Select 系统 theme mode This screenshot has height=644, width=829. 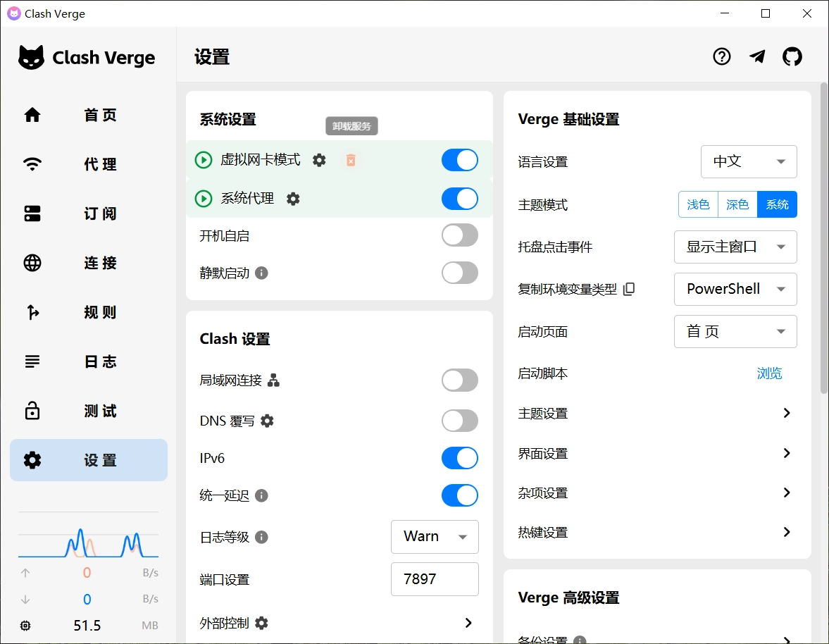(777, 204)
